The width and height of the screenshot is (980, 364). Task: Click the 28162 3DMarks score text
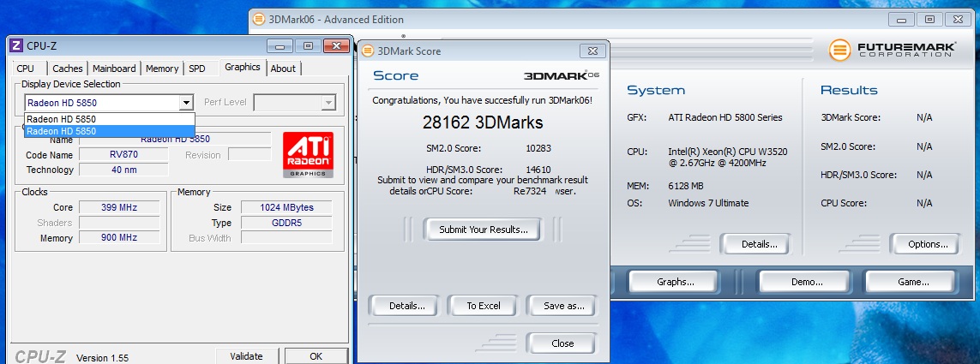coord(483,122)
